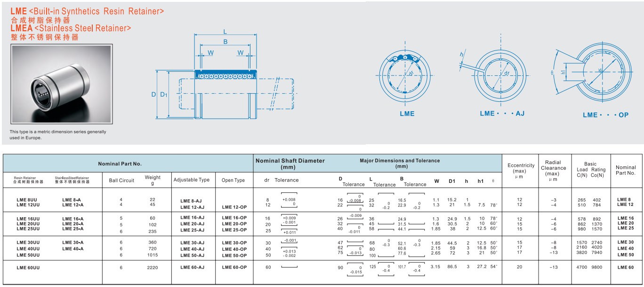Select the heading "LMEA <Stainless Steel Retainer>"

coord(71,28)
